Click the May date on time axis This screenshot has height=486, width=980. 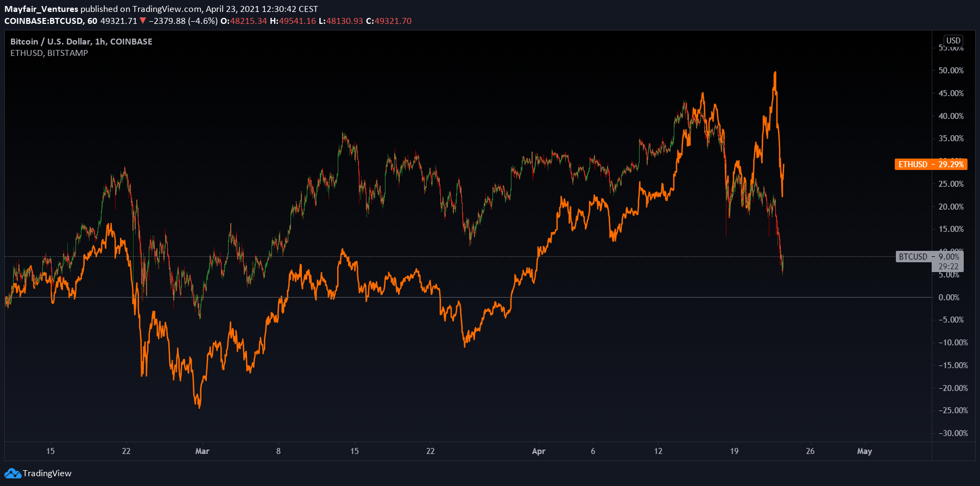864,451
